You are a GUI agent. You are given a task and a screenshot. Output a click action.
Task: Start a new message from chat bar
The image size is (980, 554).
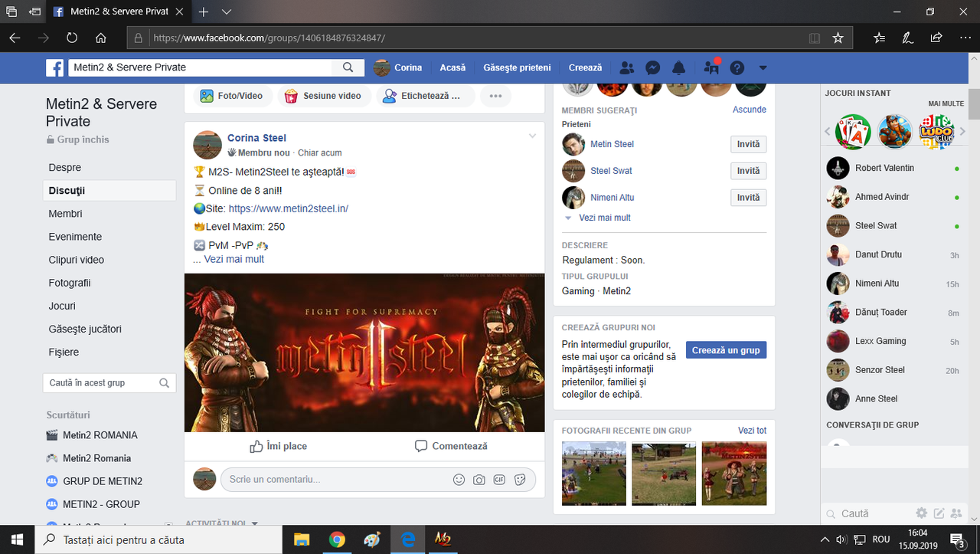[939, 513]
